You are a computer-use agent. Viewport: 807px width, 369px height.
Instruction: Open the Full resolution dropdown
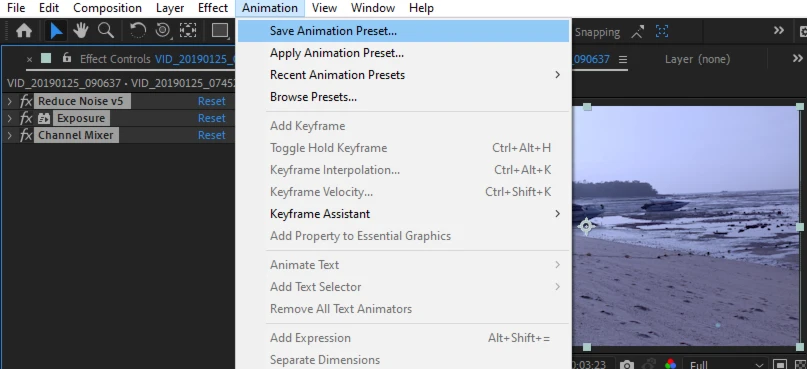[x=726, y=364]
